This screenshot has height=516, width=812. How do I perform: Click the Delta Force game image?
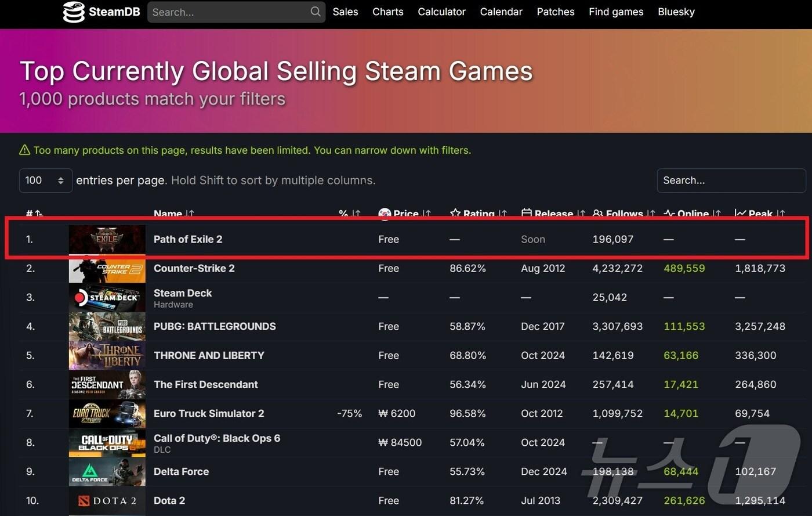[107, 471]
